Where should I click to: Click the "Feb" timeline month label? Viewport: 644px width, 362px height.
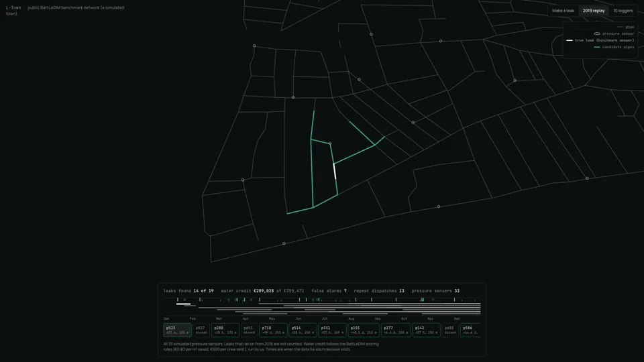click(193, 318)
